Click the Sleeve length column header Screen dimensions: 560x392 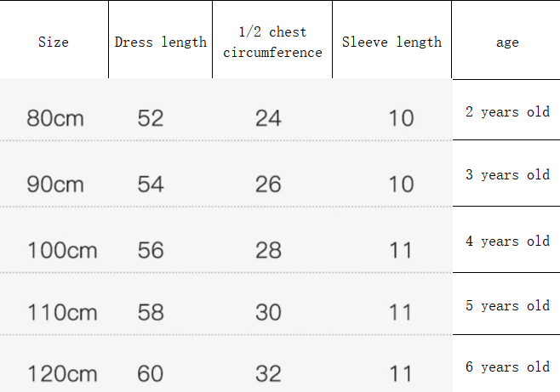[391, 42]
